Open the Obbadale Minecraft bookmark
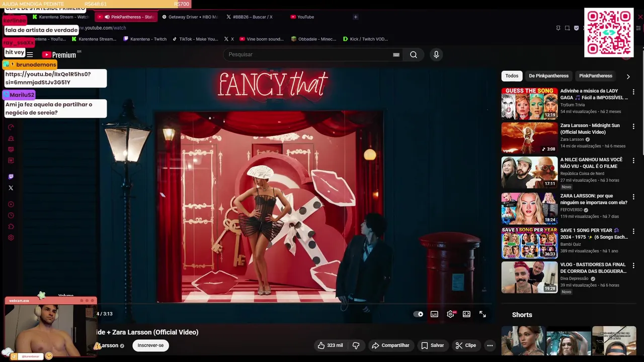The height and width of the screenshot is (362, 644). coord(313,39)
